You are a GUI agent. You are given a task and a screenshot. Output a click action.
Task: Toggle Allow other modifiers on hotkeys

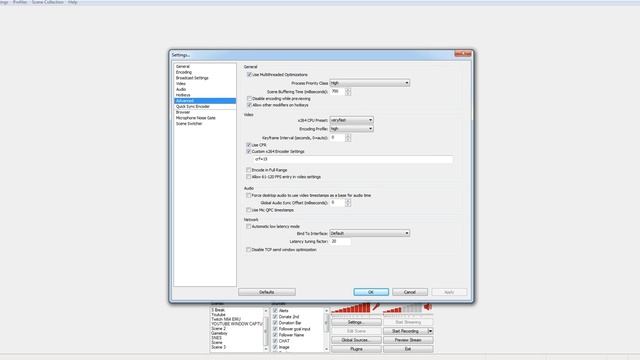point(249,105)
